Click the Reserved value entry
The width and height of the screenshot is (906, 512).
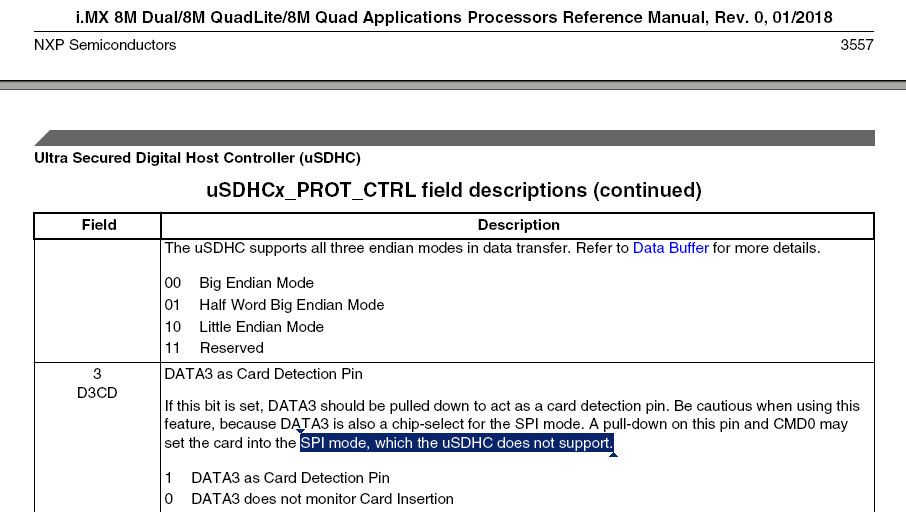coord(231,348)
